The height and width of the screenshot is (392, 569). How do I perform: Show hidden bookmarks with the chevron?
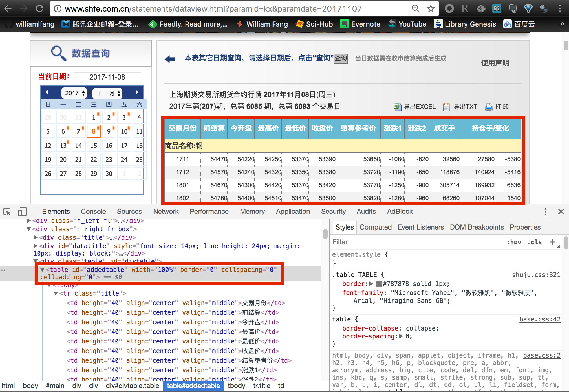click(x=562, y=24)
